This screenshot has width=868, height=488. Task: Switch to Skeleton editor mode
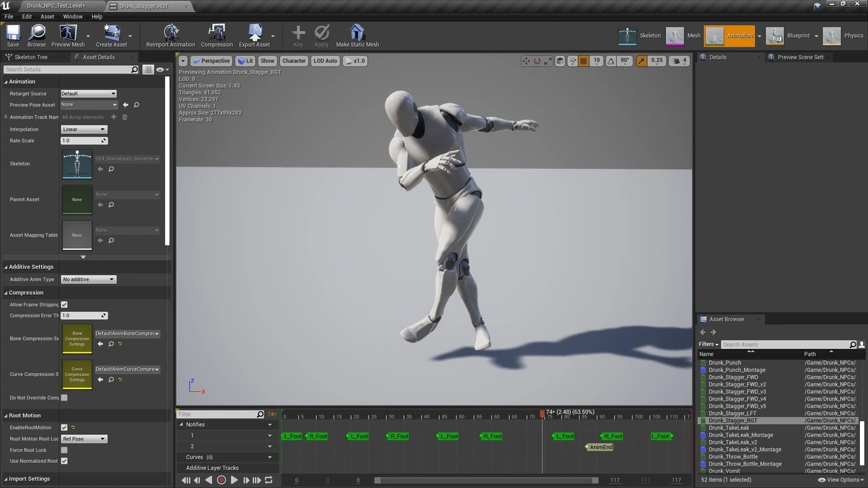point(640,36)
